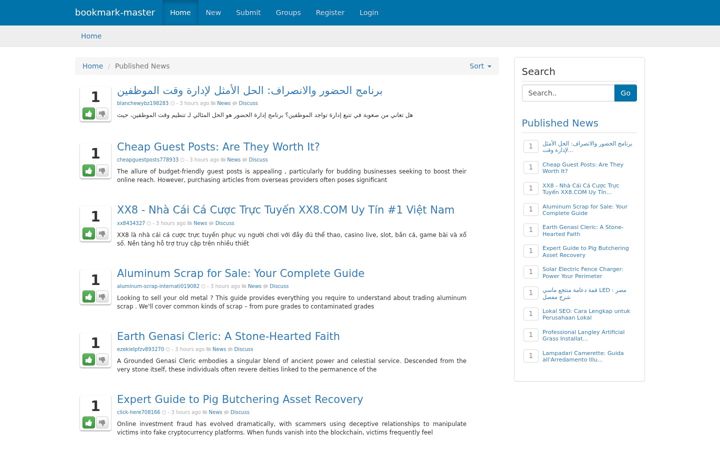The height and width of the screenshot is (450, 720).
Task: Click Discuss under Aluminum Scrap for Sale
Action: point(279,286)
